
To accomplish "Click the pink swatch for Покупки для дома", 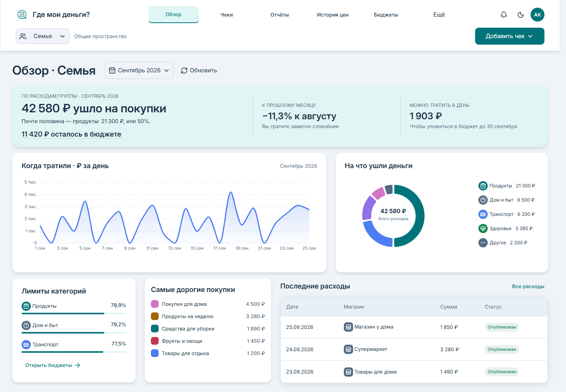I will [155, 304].
